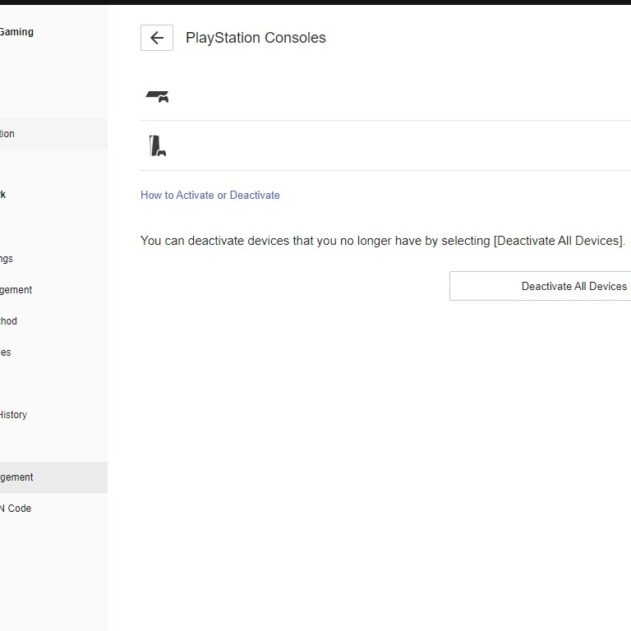Screen dimensions: 631x631
Task: Select the PS4 console icon row
Action: [x=385, y=96]
